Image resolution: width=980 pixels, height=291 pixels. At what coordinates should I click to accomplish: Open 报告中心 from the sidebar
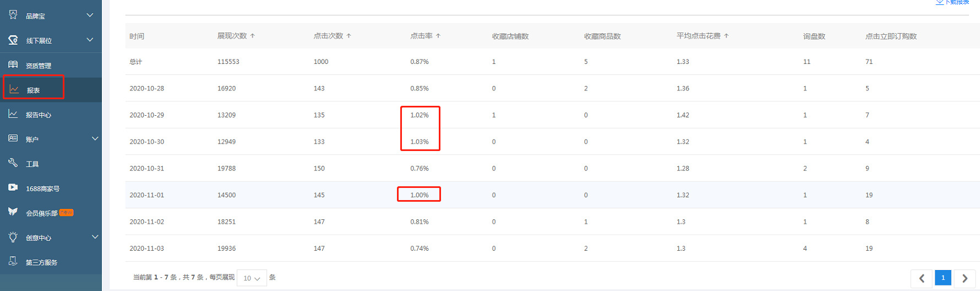click(38, 115)
